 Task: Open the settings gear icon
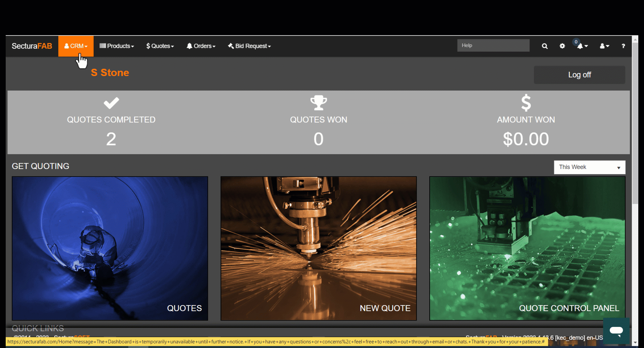pyautogui.click(x=562, y=46)
